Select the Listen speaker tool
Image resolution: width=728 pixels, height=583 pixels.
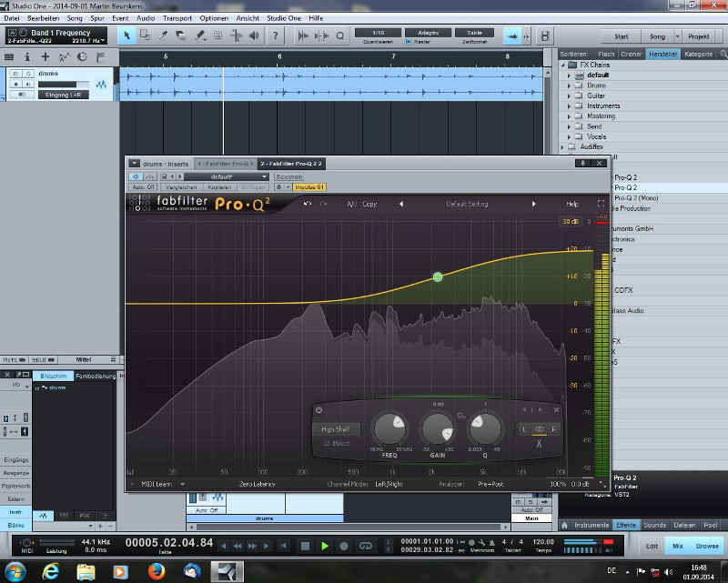click(254, 35)
